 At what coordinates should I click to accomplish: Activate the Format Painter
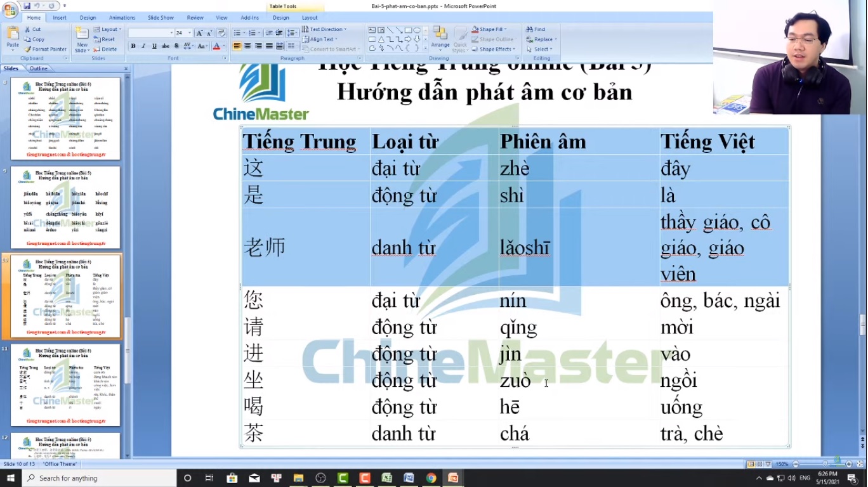point(45,49)
